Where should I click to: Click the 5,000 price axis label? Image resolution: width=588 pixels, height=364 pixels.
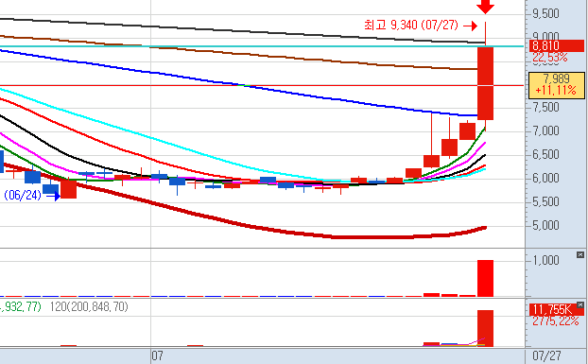(546, 226)
